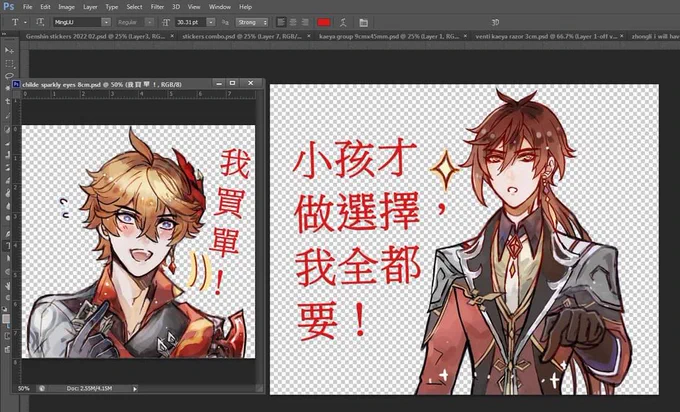Center align the text
Viewport: 680px width, 412px height.
pos(293,22)
